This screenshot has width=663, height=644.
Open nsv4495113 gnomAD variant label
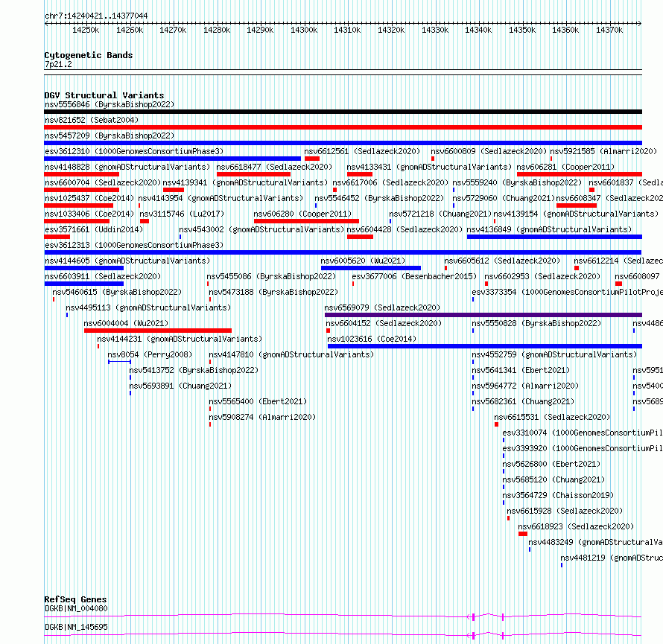pyautogui.click(x=148, y=307)
